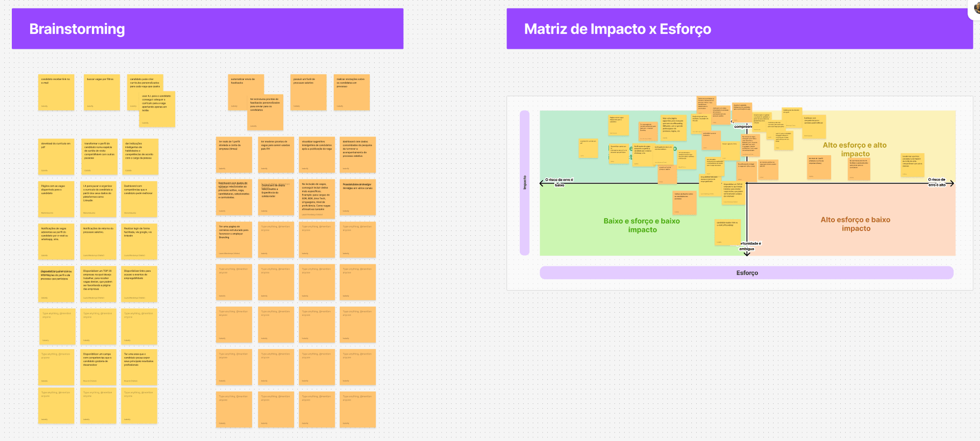The height and width of the screenshot is (441, 980).
Task: Select 'Dashboard com competências' yellow sticky note
Action: click(139, 199)
